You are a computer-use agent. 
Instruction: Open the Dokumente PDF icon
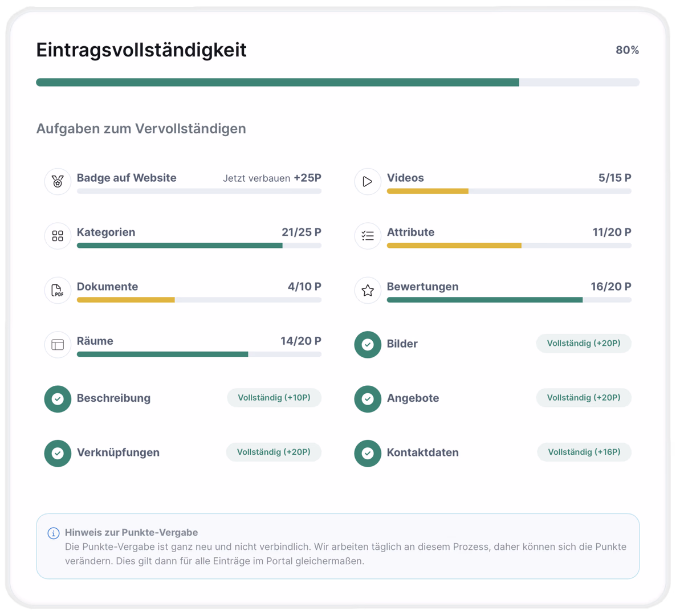click(58, 291)
